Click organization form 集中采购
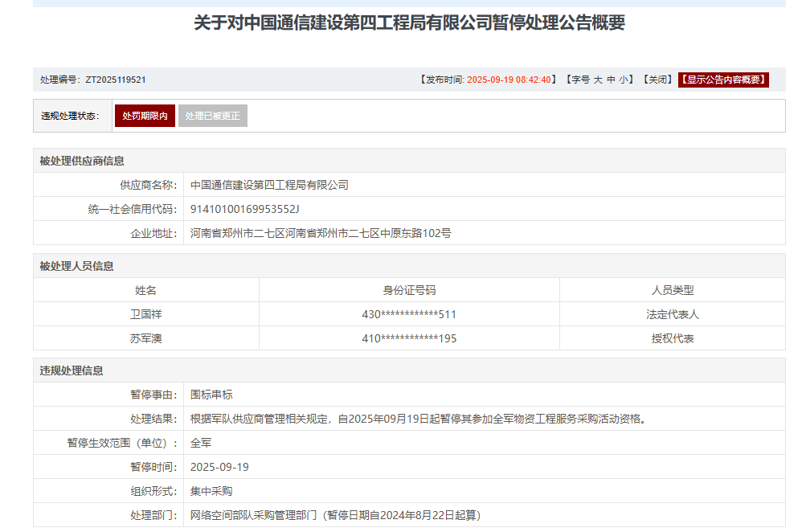This screenshot has width=802, height=532. (211, 491)
